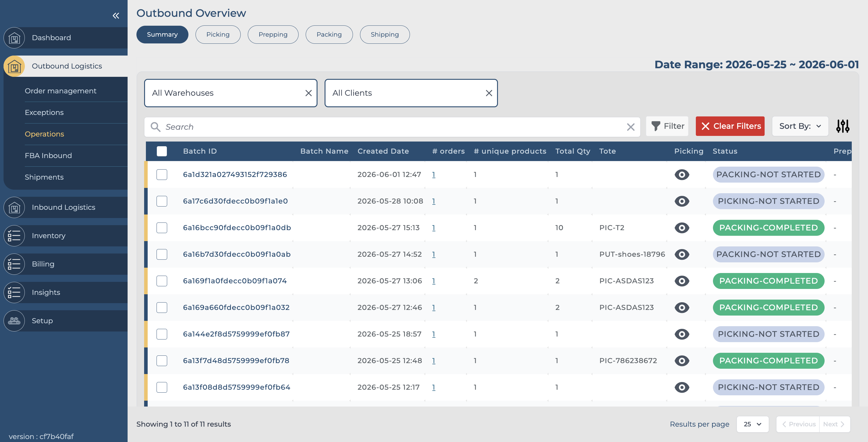View picking for batch 6a13f08d8d5759999ef0fb64
The image size is (868, 442).
[x=682, y=387]
